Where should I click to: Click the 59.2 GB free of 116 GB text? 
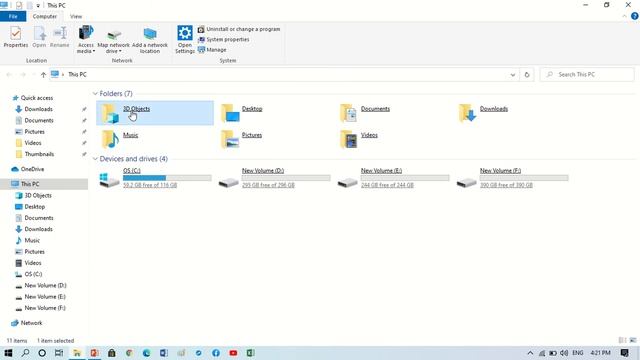150,185
